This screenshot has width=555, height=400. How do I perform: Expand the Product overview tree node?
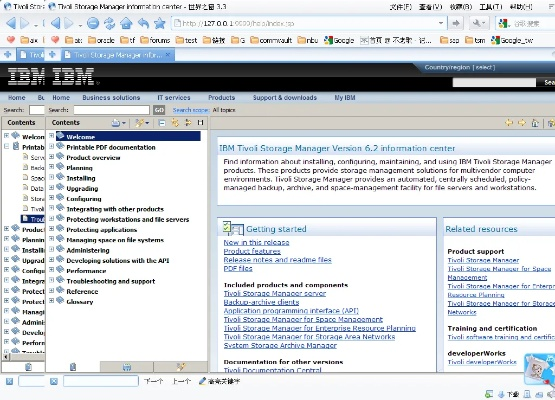[51, 156]
